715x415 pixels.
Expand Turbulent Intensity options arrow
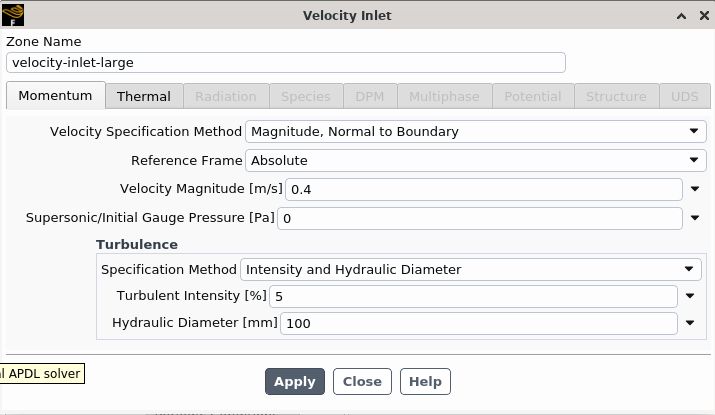(690, 296)
